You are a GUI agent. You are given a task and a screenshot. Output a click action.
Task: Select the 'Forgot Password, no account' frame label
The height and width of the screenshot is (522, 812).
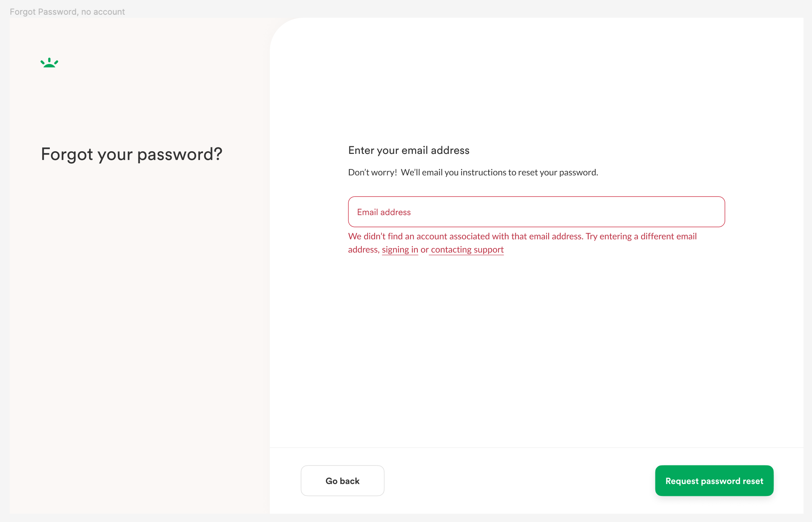(x=67, y=12)
